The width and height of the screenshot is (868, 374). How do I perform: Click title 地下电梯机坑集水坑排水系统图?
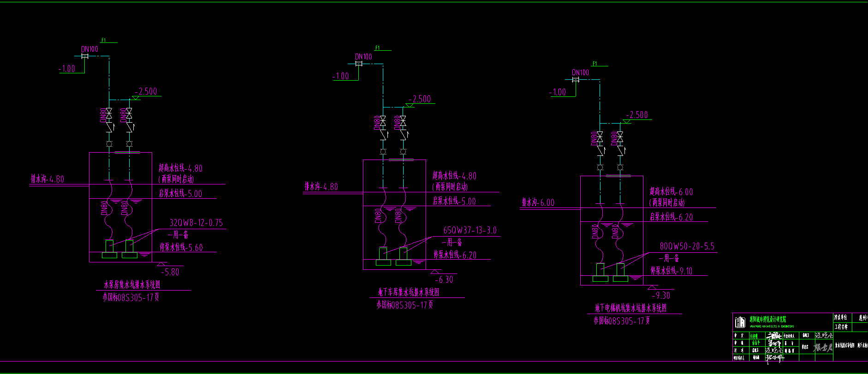(x=630, y=308)
